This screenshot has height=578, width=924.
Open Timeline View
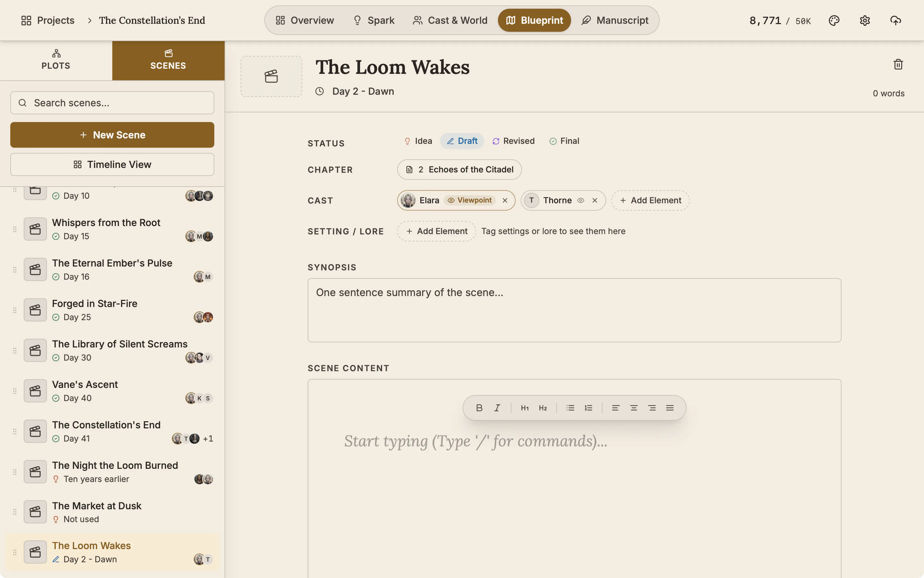(112, 164)
